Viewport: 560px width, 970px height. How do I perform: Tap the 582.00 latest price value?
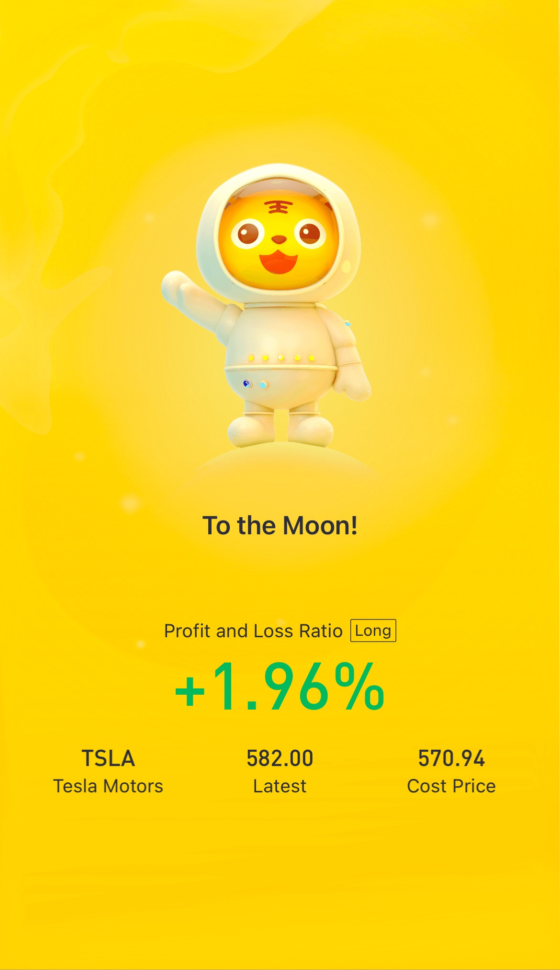pyautogui.click(x=280, y=758)
